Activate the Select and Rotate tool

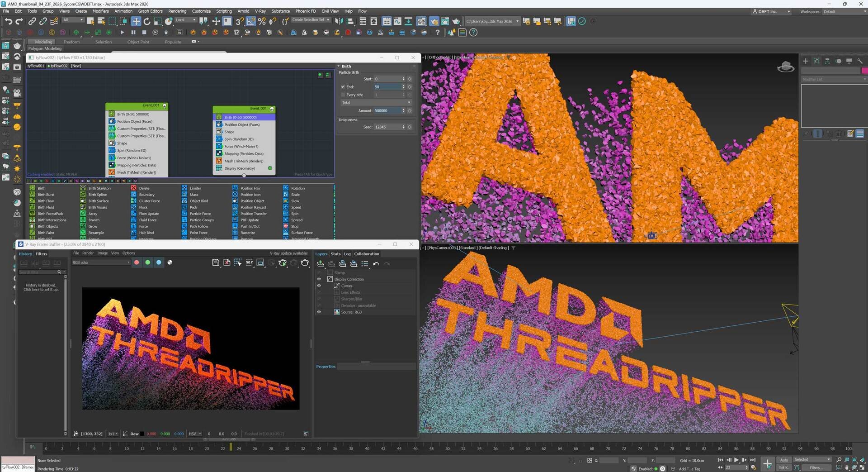point(147,21)
